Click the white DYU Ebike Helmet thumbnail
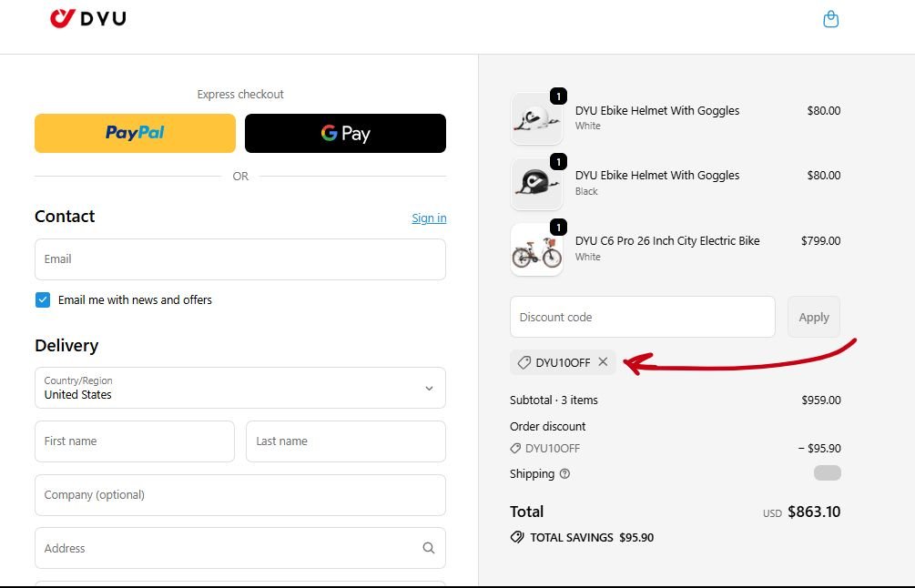The image size is (915, 588). [536, 118]
